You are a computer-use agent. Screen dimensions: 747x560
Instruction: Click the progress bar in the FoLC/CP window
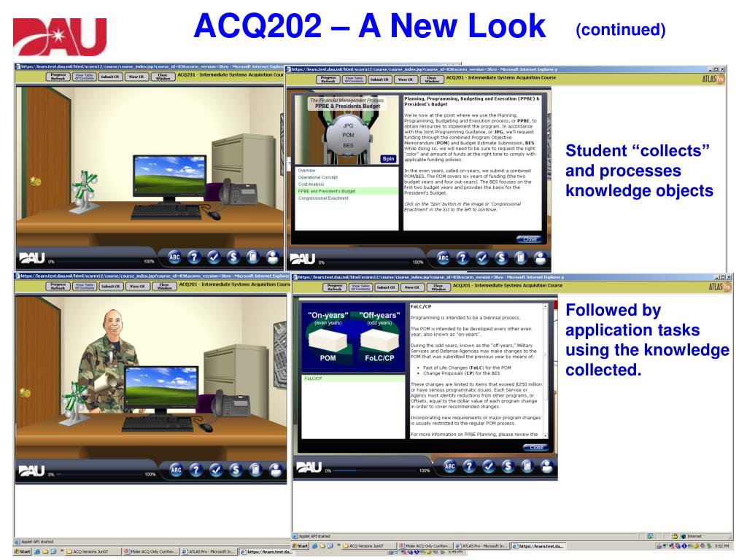[376, 470]
